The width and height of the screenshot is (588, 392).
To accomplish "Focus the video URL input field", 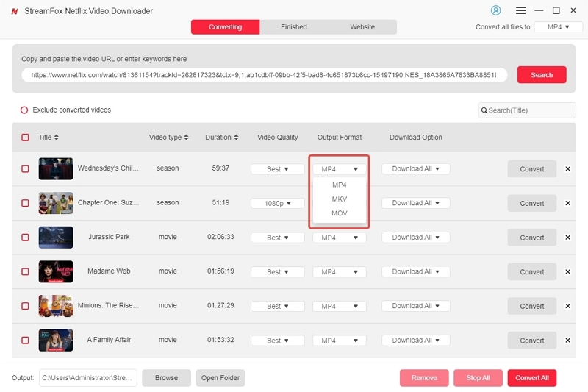I will tap(265, 75).
